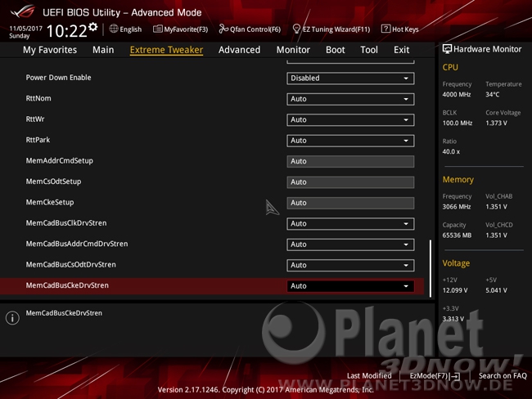Expand MemCadBusCkeDrvStren dropdown
The image size is (532, 399).
[x=350, y=286]
